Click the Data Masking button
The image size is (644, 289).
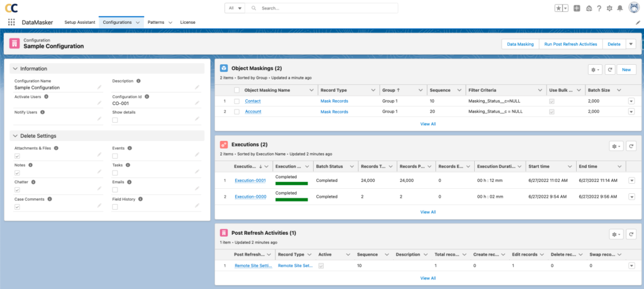point(520,44)
